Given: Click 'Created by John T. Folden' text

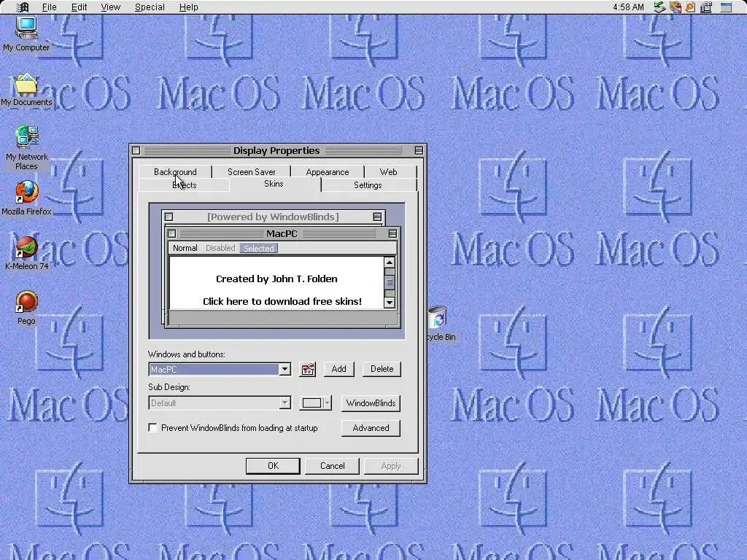Looking at the screenshot, I should point(276,279).
